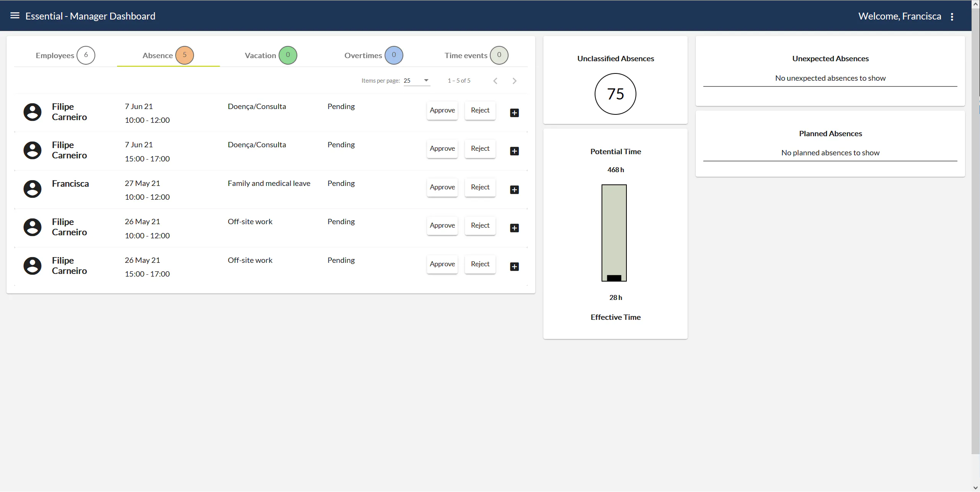Screen dimensions: 980x492
Task: Reject 26 May 15:00 off-site work request
Action: 480,264
